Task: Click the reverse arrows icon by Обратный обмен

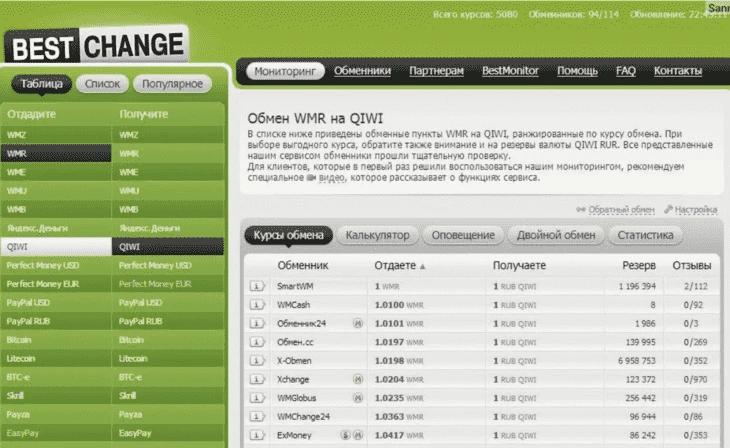Action: click(x=581, y=210)
